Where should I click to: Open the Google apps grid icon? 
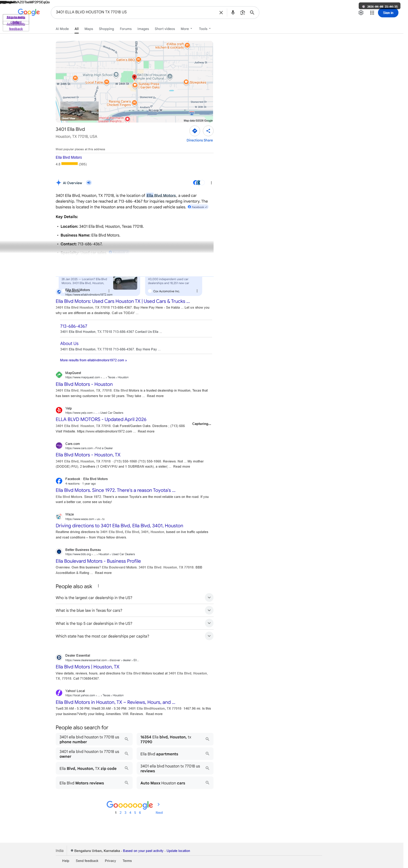[x=372, y=12]
